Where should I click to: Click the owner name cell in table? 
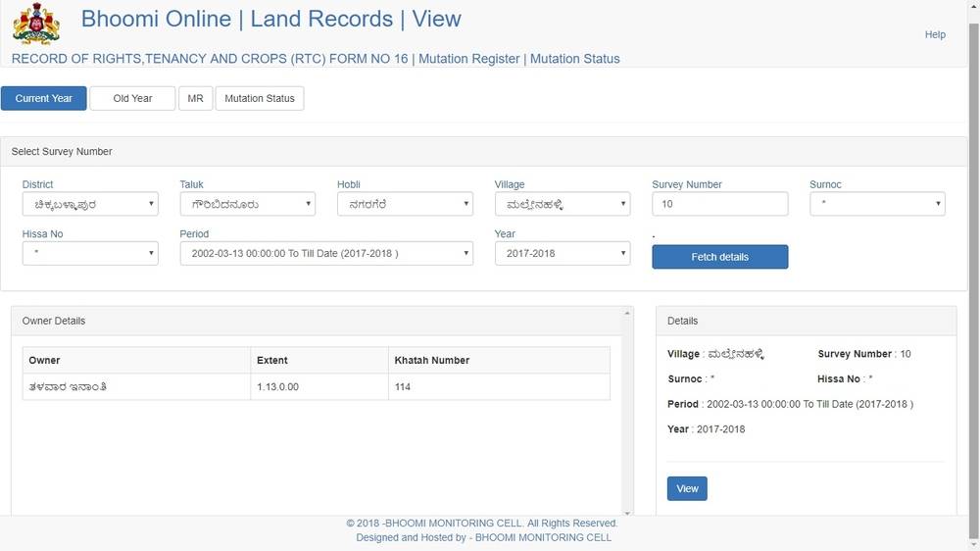(x=136, y=387)
